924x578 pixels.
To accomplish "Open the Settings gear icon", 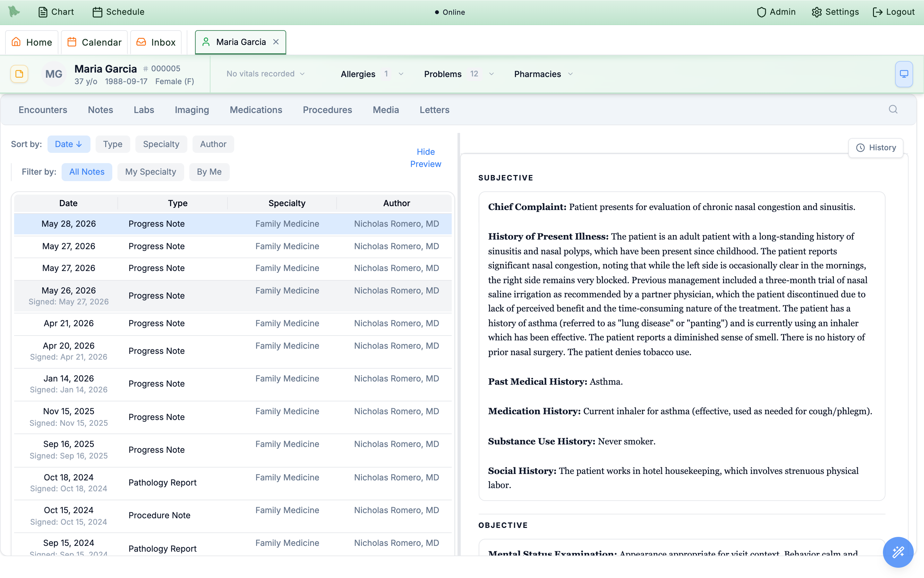I will pos(817,12).
